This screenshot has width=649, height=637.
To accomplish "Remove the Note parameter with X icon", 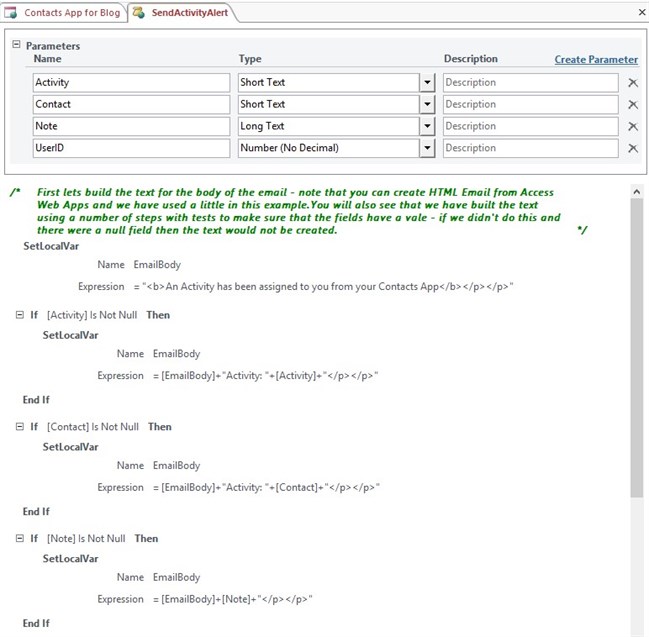I will pyautogui.click(x=632, y=126).
